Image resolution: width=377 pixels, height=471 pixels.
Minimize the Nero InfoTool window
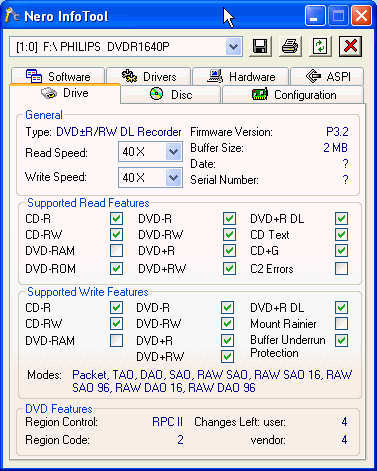click(315, 16)
